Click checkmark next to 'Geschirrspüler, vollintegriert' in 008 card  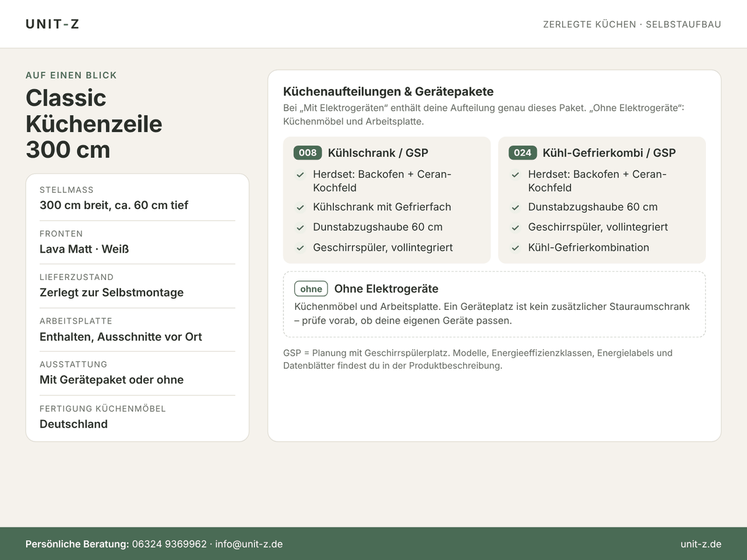click(x=300, y=248)
